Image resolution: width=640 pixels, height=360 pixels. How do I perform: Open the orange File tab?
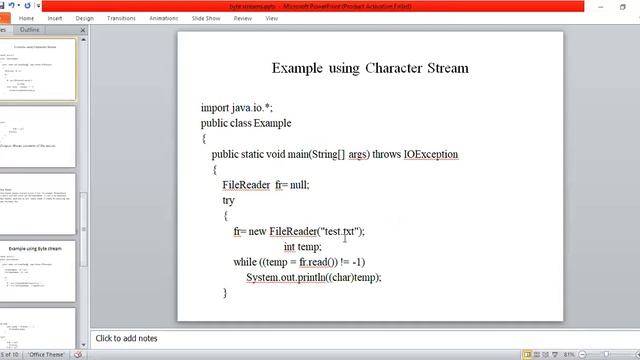[x=5, y=18]
